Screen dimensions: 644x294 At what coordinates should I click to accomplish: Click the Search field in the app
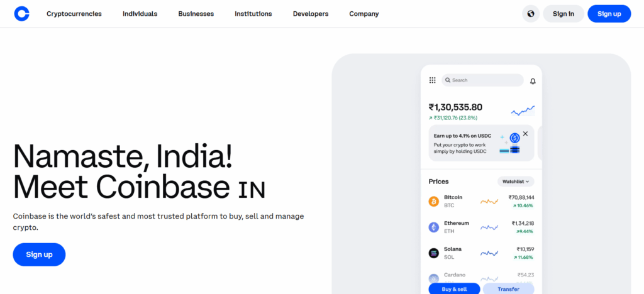pyautogui.click(x=482, y=80)
